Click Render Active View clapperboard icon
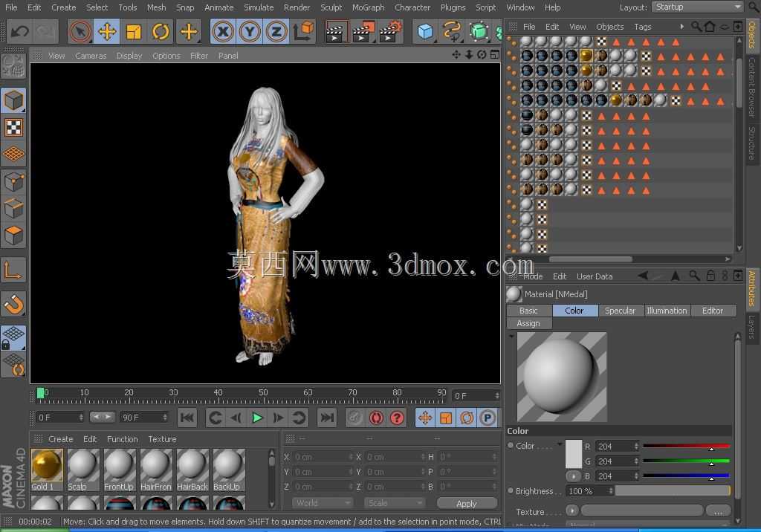 pos(336,32)
